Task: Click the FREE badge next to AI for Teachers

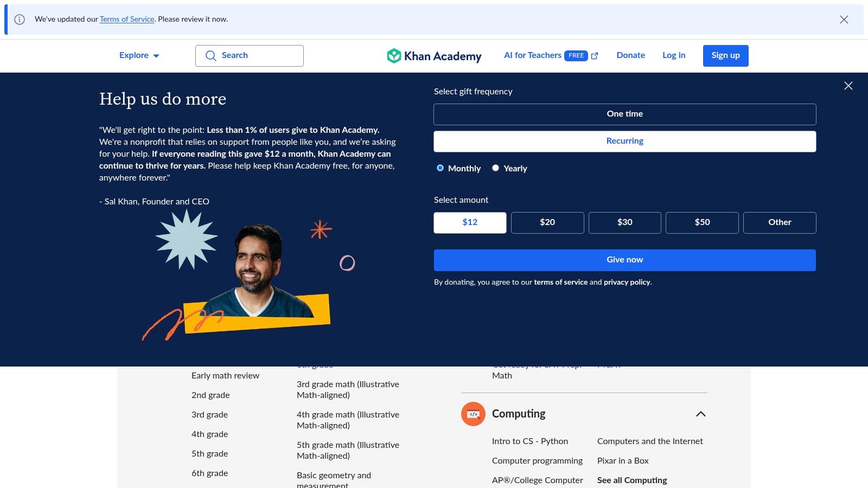Action: pos(576,55)
